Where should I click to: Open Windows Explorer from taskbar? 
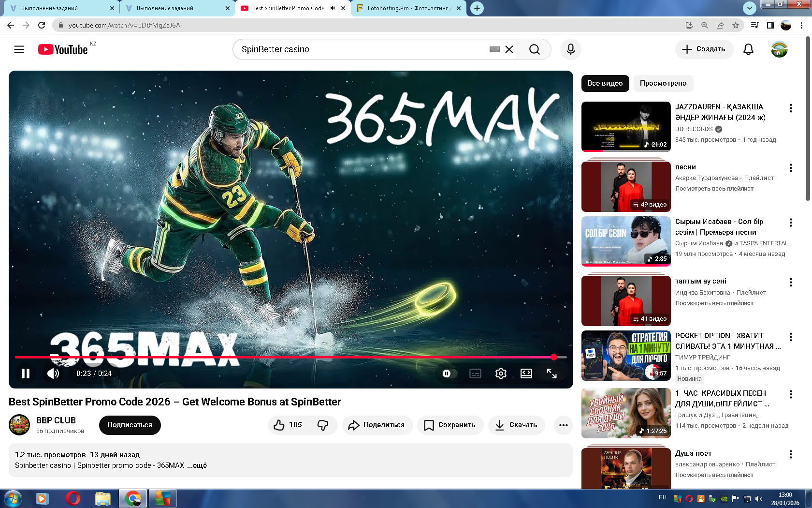point(102,498)
